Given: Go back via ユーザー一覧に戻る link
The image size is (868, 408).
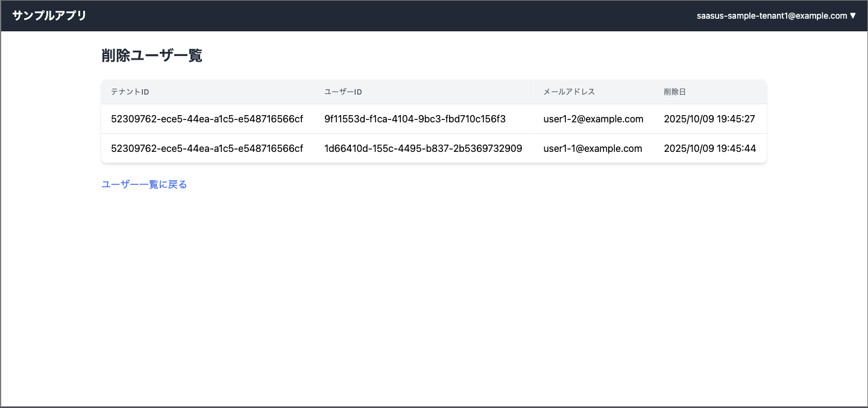Looking at the screenshot, I should (144, 184).
